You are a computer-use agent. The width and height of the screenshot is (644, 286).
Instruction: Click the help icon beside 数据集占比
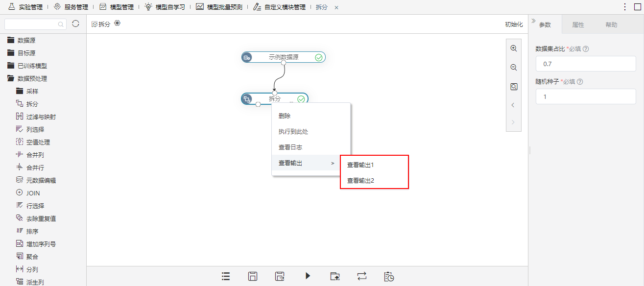point(586,49)
